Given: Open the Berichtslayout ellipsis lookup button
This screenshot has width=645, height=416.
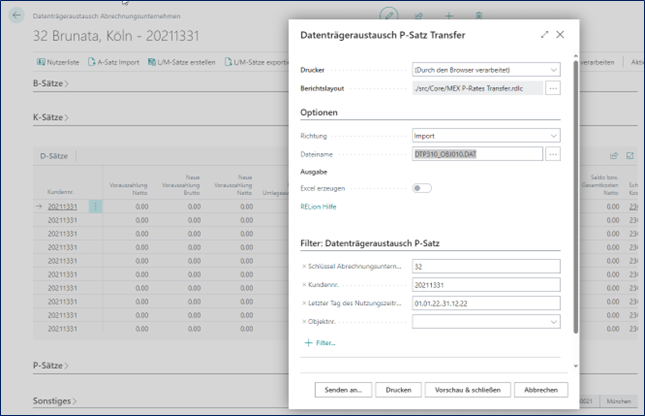Looking at the screenshot, I should (x=552, y=88).
